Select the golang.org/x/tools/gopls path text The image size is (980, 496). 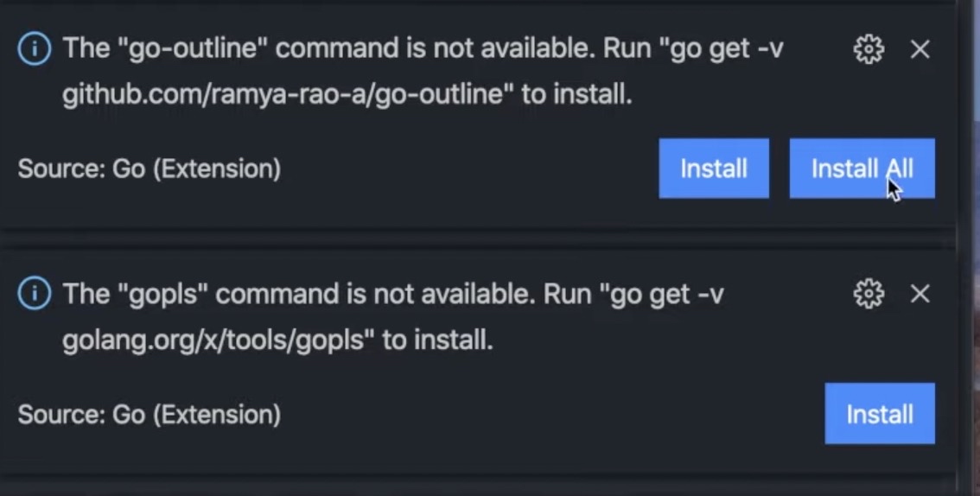(219, 340)
